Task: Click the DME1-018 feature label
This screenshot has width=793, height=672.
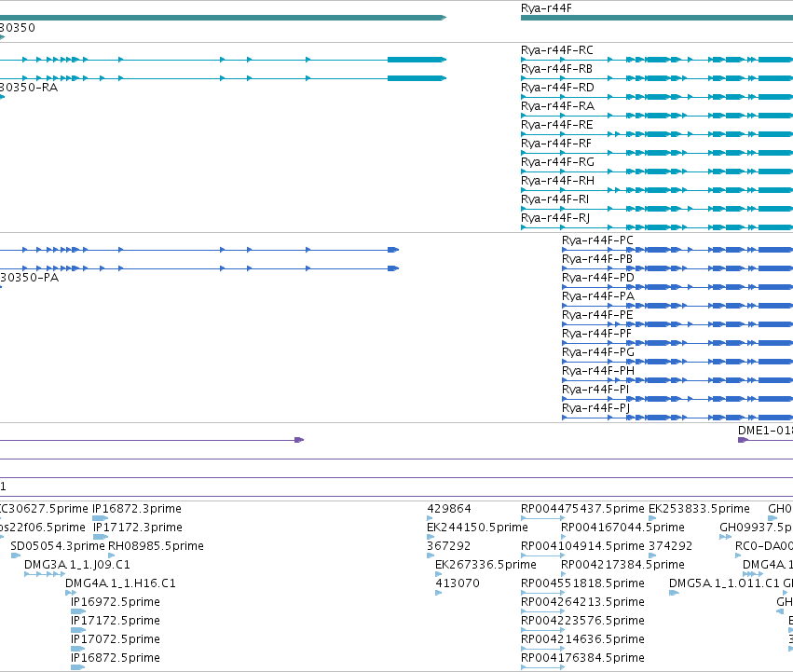Action: 765,431
